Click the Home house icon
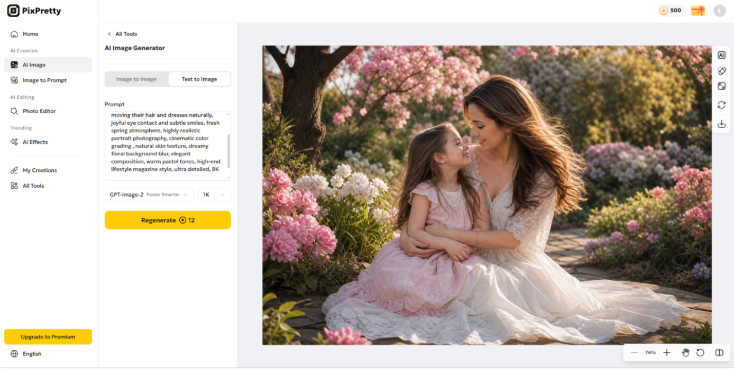This screenshot has height=369, width=734. point(14,34)
